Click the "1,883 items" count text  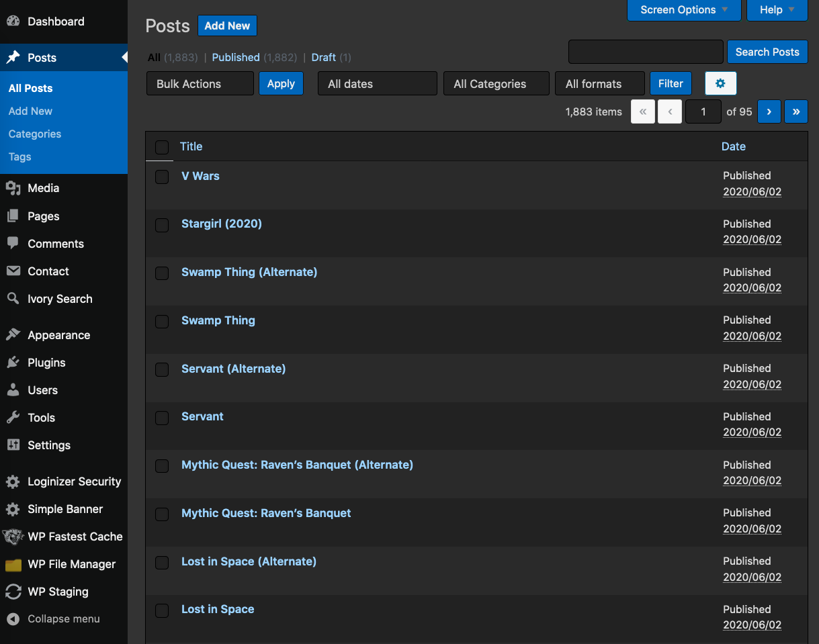pyautogui.click(x=594, y=111)
